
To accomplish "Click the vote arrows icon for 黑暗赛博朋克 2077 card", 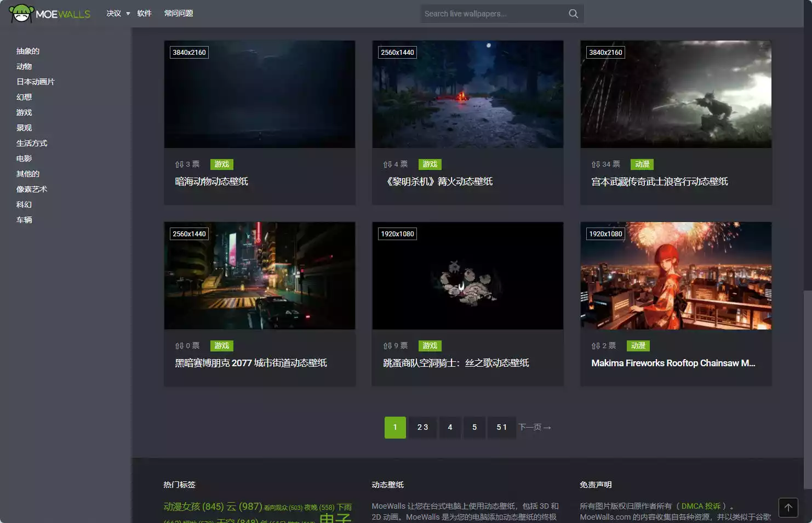I will point(179,346).
